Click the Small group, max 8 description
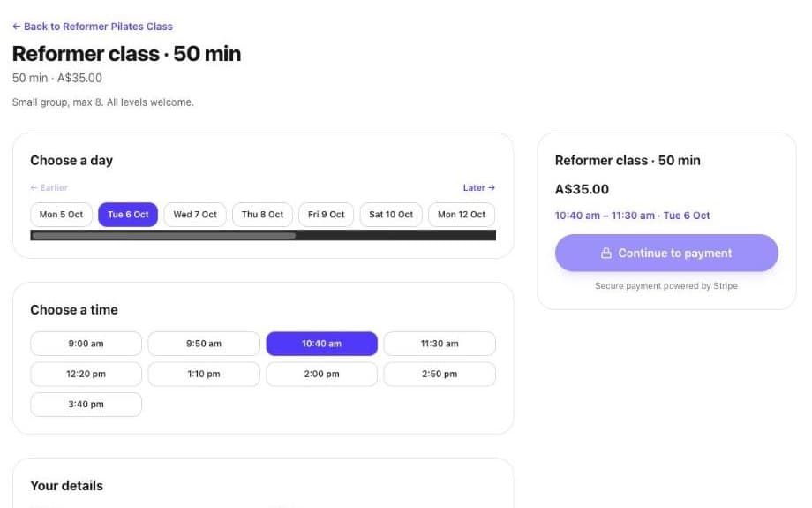812x508 pixels. (103, 102)
